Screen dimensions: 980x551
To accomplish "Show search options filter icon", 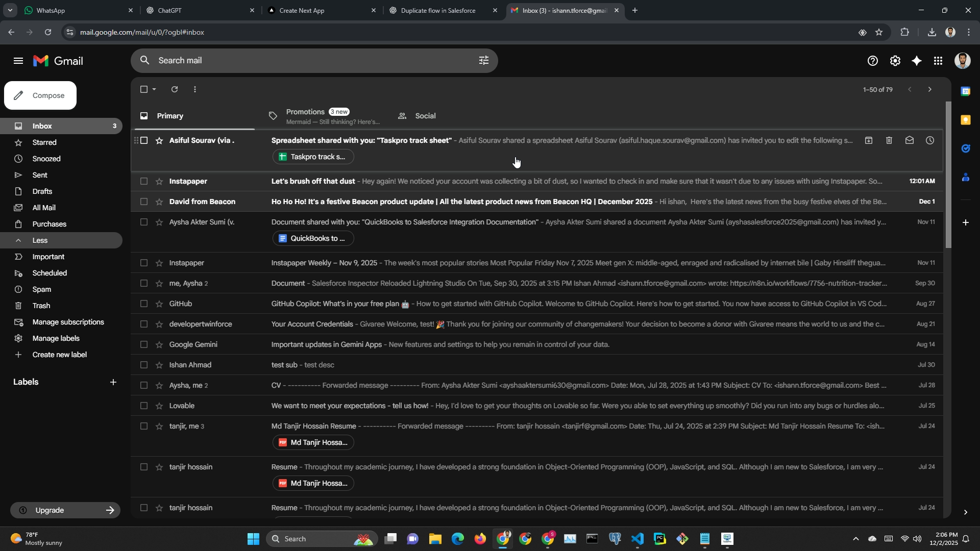I will pyautogui.click(x=483, y=61).
